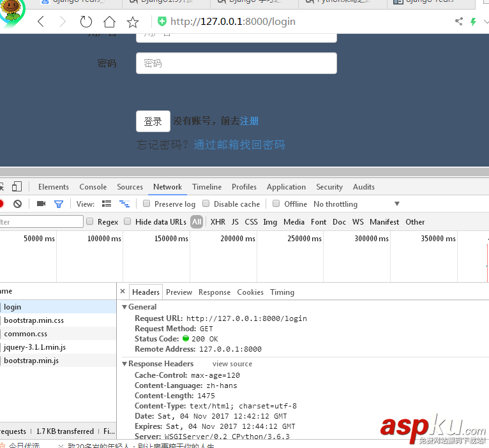Tick the Offline checkbox
The height and width of the screenshot is (448, 489).
(x=276, y=204)
